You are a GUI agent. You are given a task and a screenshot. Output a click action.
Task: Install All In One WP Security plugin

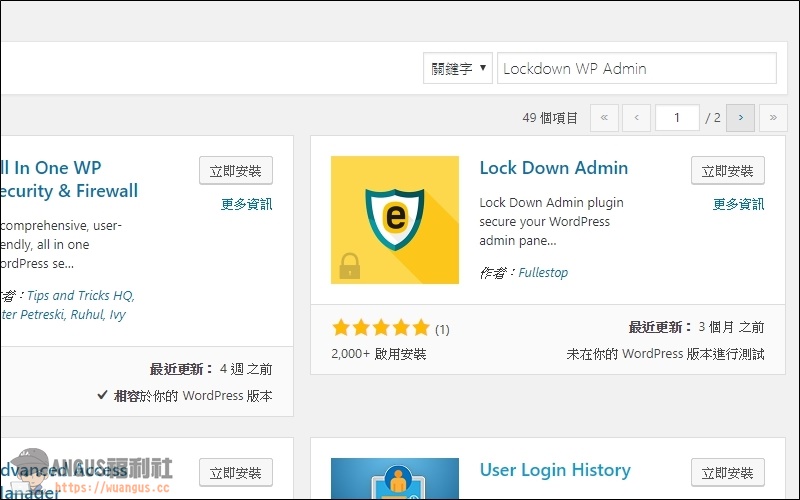click(x=235, y=171)
